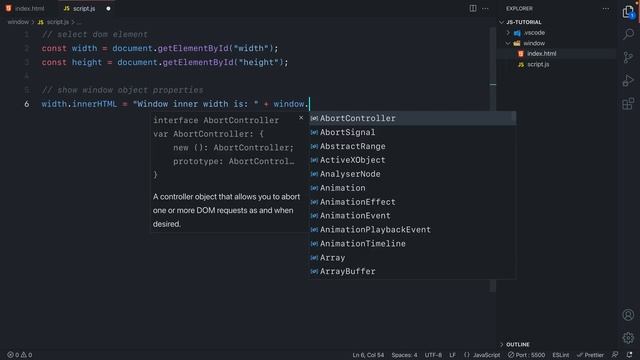The image size is (640, 360).
Task: Select AbortController suggestion
Action: [412, 118]
